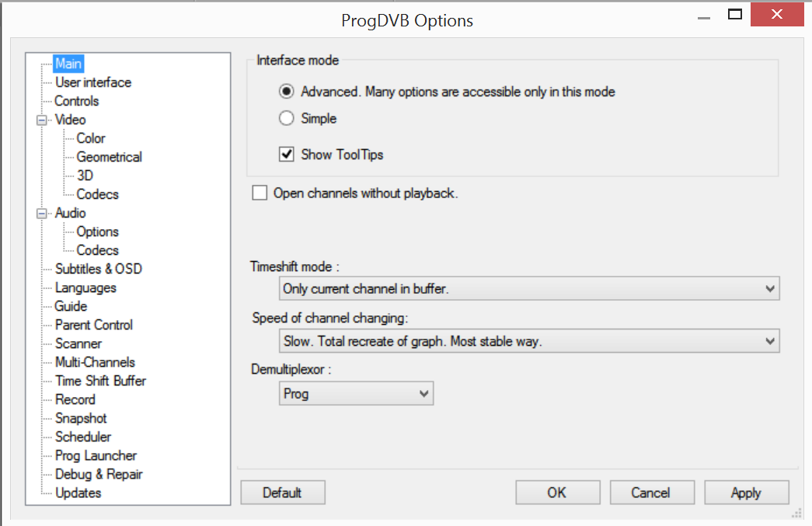Select the Advanced interface mode radio button

click(287, 92)
